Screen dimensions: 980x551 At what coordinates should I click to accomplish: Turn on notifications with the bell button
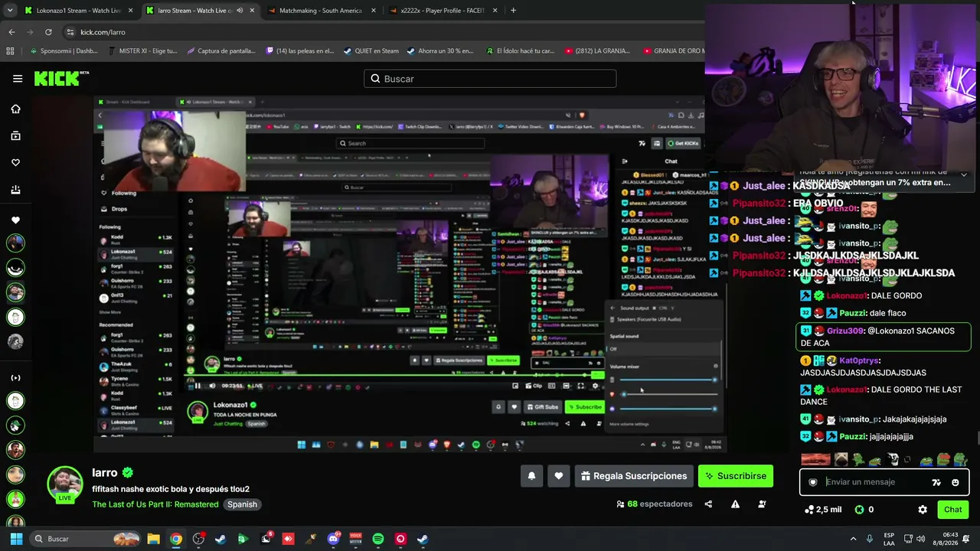coord(531,476)
